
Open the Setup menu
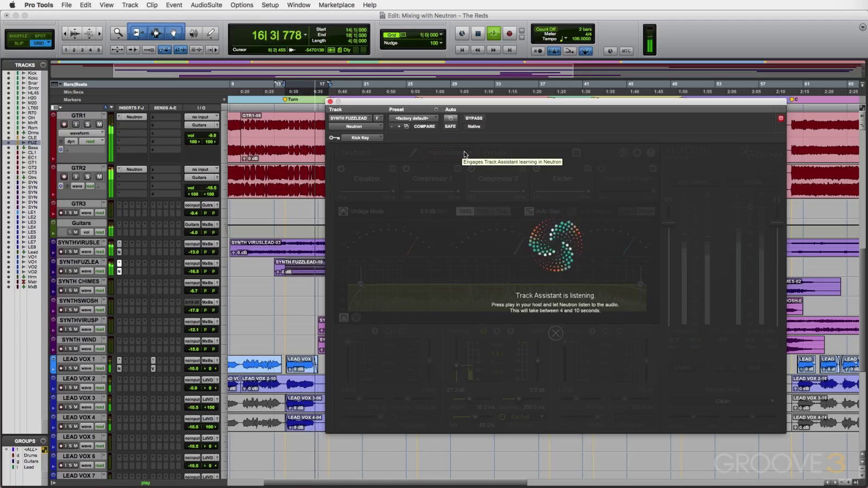tap(270, 5)
